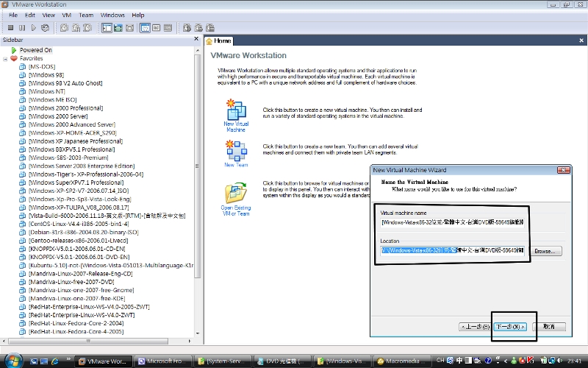Viewport: 588px width, 368px height.
Task: Click the wizard Next (下一步) button
Action: click(510, 327)
